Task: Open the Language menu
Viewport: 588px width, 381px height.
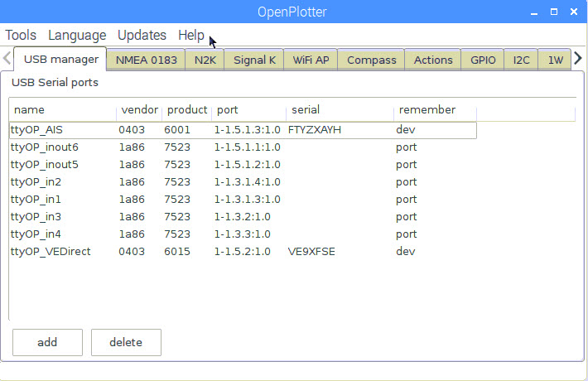Action: (77, 35)
